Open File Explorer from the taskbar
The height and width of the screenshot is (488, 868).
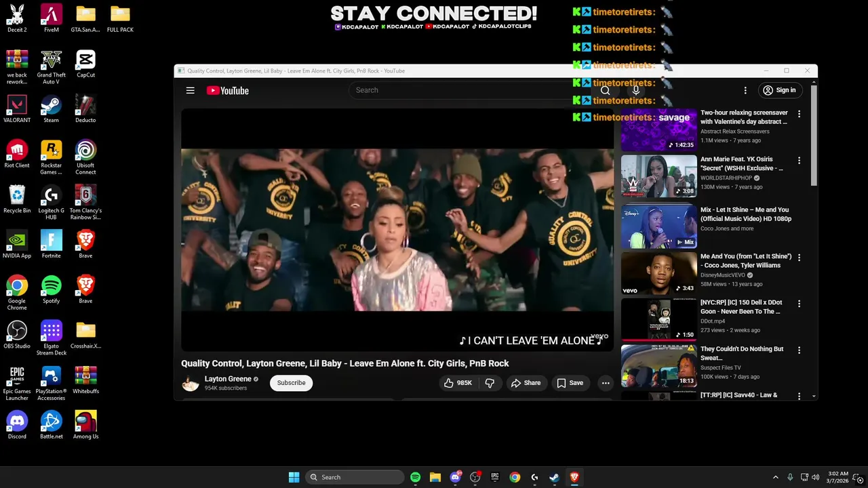click(435, 477)
